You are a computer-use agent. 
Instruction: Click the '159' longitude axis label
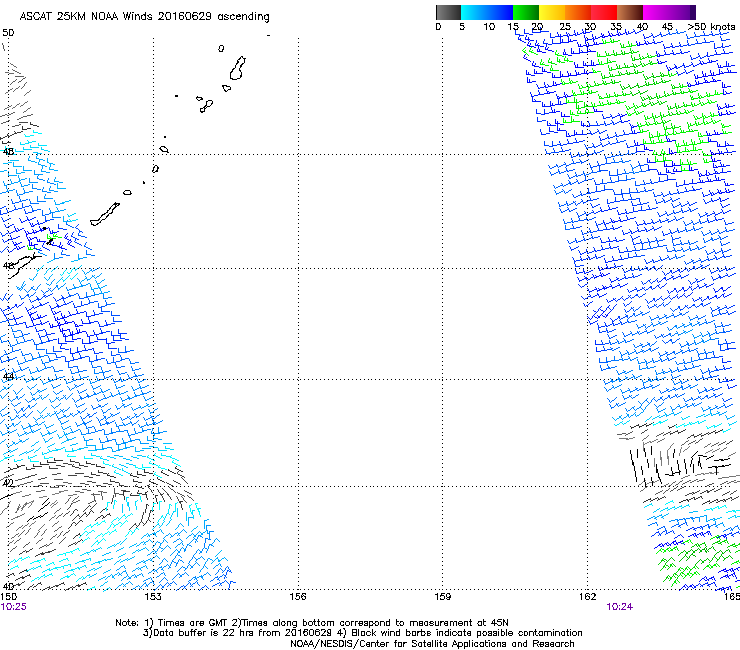(442, 597)
